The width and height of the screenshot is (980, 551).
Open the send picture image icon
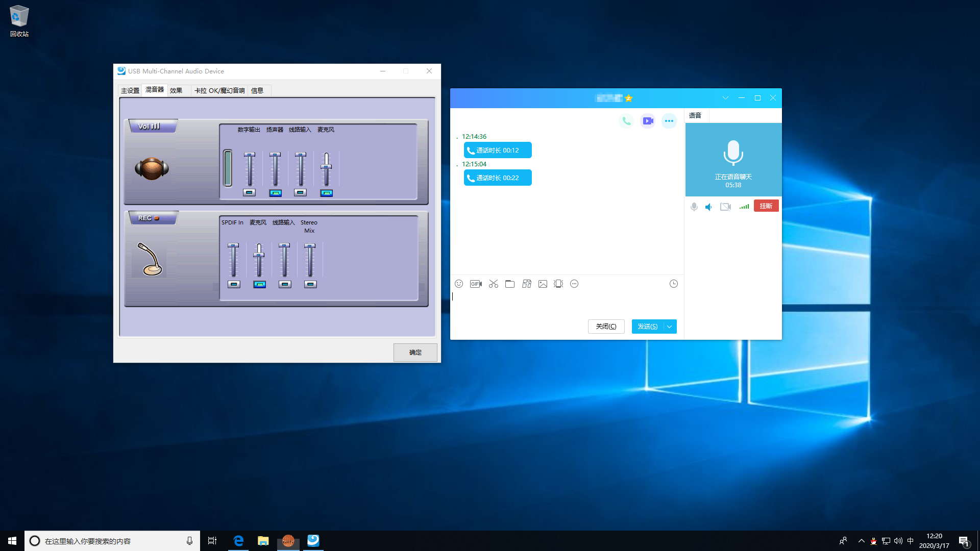543,284
